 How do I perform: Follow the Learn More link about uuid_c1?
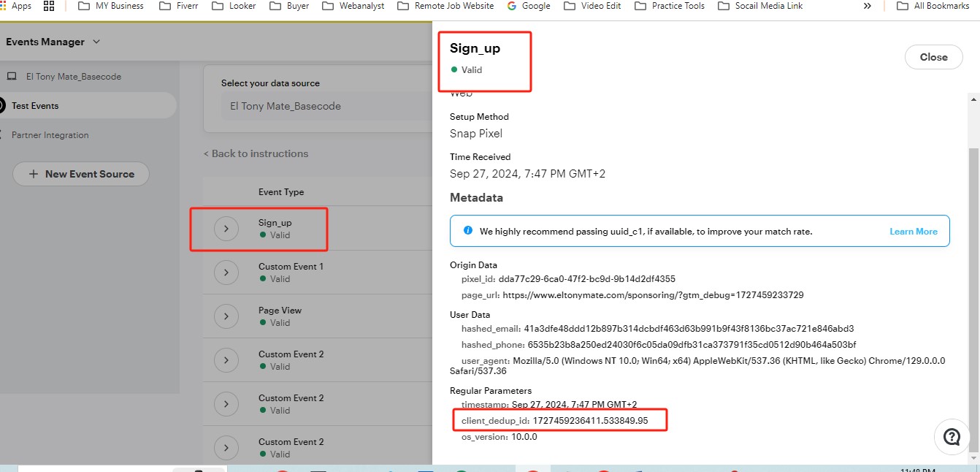913,232
